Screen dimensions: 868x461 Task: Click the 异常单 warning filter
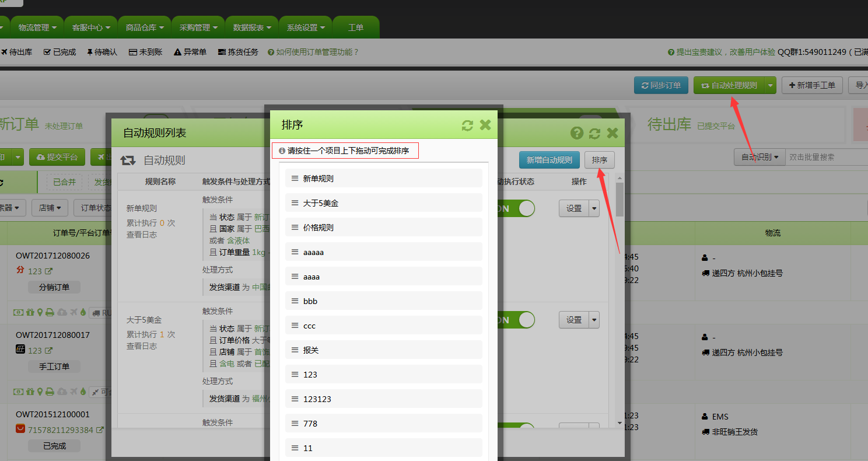click(190, 52)
